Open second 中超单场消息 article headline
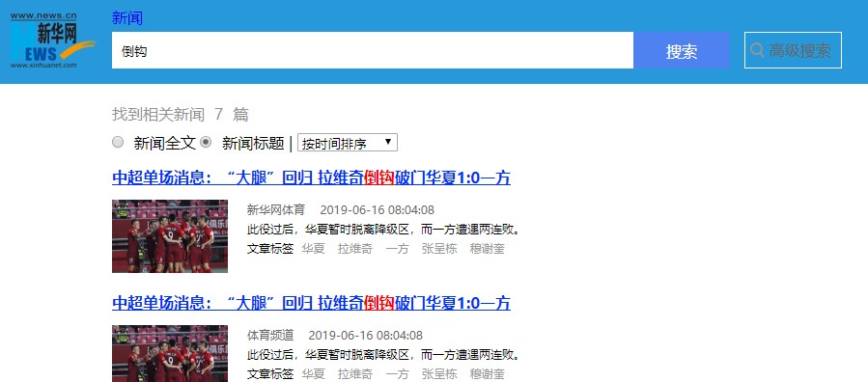This screenshot has height=382, width=868. click(311, 303)
